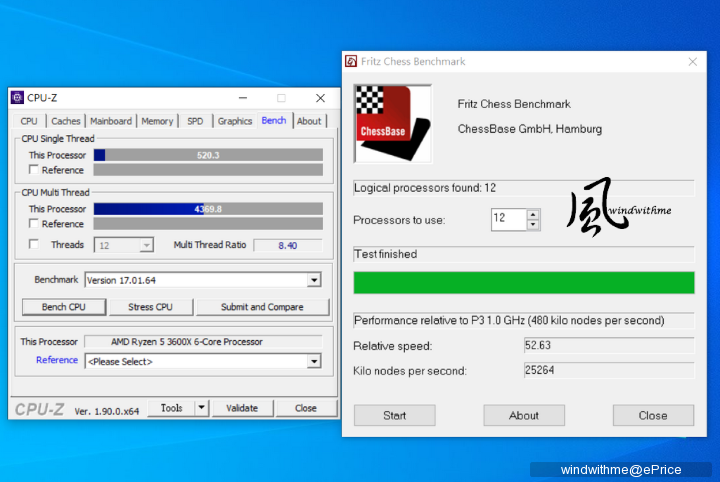Image resolution: width=720 pixels, height=482 pixels.
Task: Click the Close button in CPU-Z footer
Action: click(306, 408)
